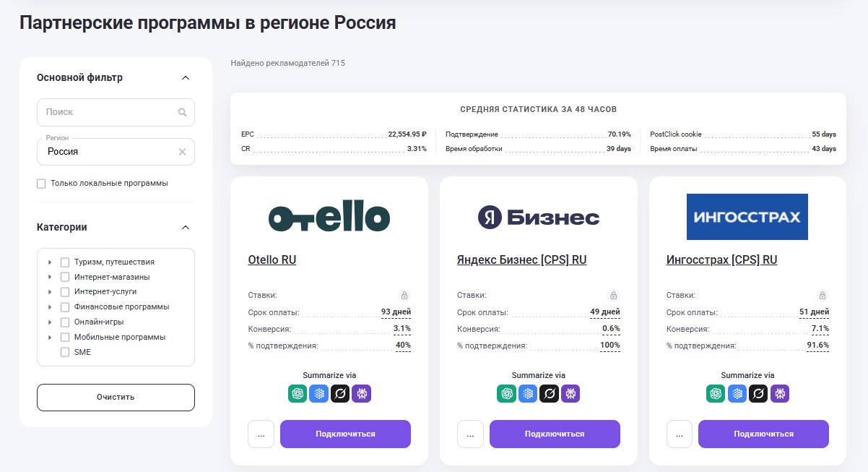
Task: Click the Подключиться button on Otello RU
Action: point(345,434)
